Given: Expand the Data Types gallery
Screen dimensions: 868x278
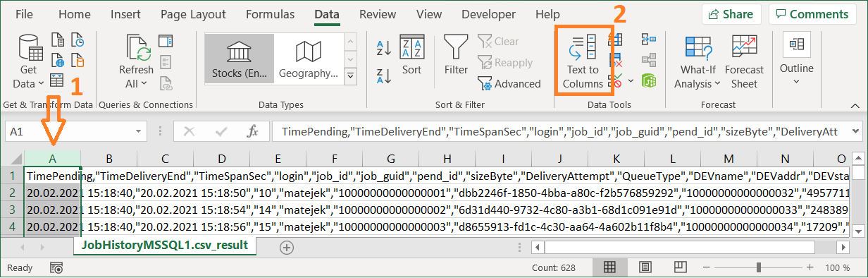Looking at the screenshot, I should [x=350, y=76].
